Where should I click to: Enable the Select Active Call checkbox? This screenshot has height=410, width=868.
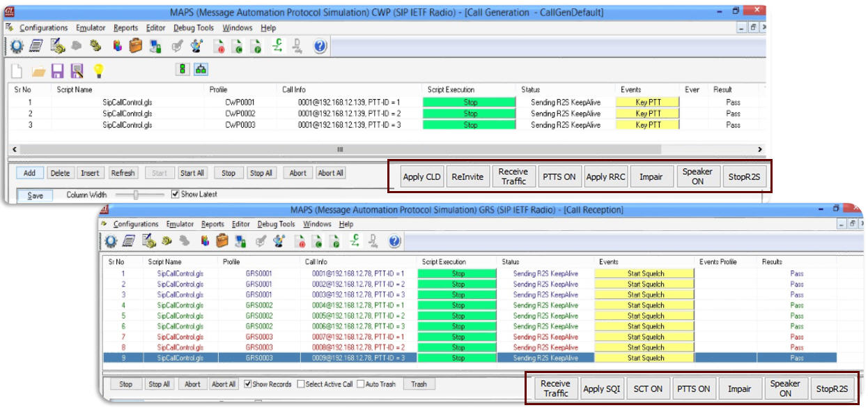[x=301, y=384]
